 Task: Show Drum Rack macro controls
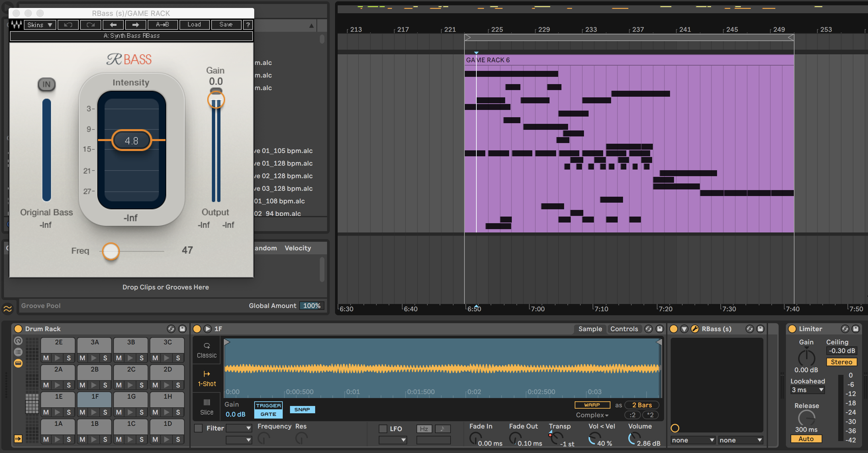(18, 341)
